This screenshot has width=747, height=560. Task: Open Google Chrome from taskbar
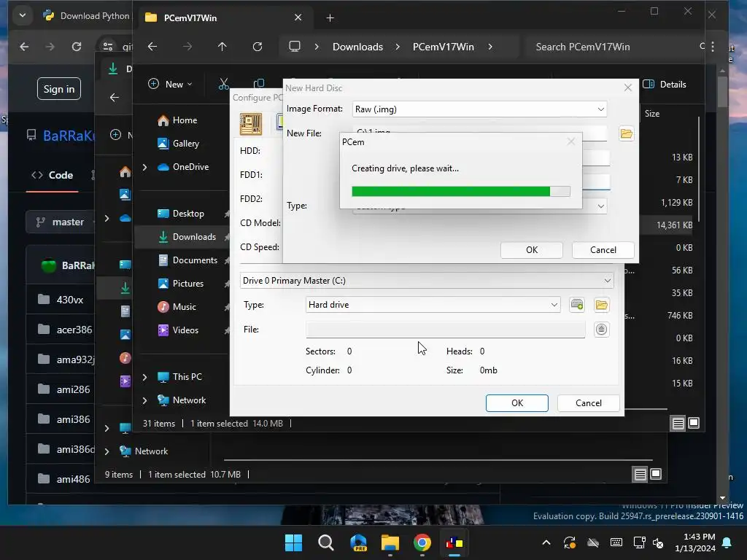click(x=422, y=542)
